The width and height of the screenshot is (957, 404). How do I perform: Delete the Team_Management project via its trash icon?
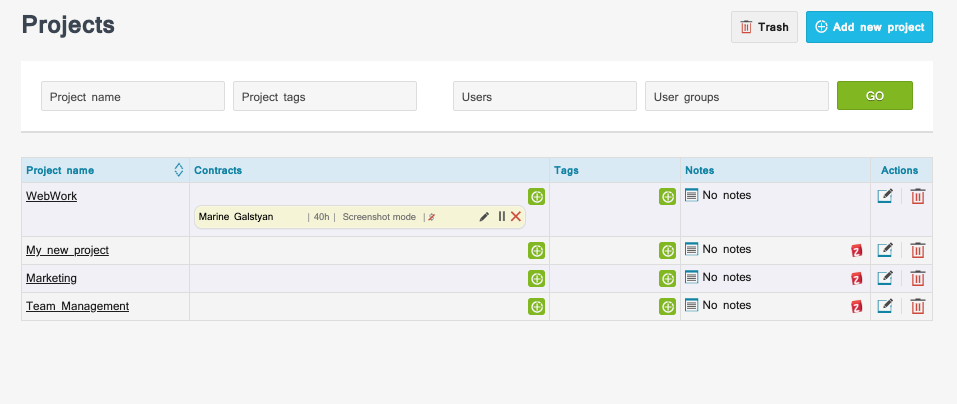click(917, 307)
